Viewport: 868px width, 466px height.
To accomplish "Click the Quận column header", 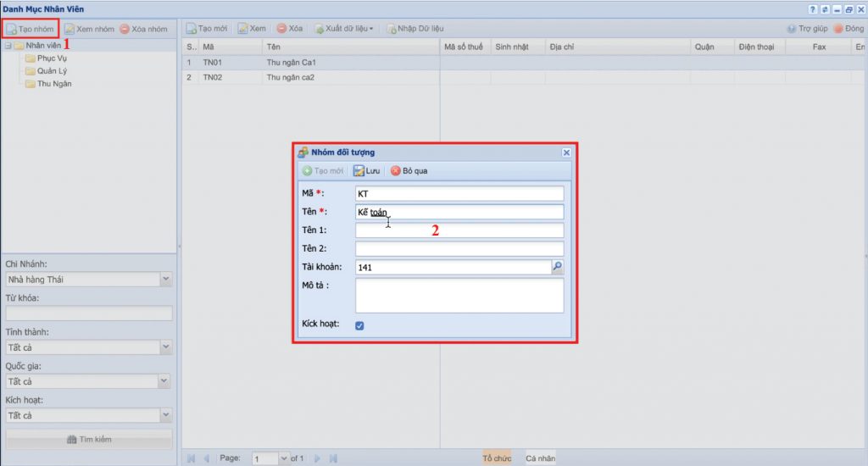I will pyautogui.click(x=712, y=47).
